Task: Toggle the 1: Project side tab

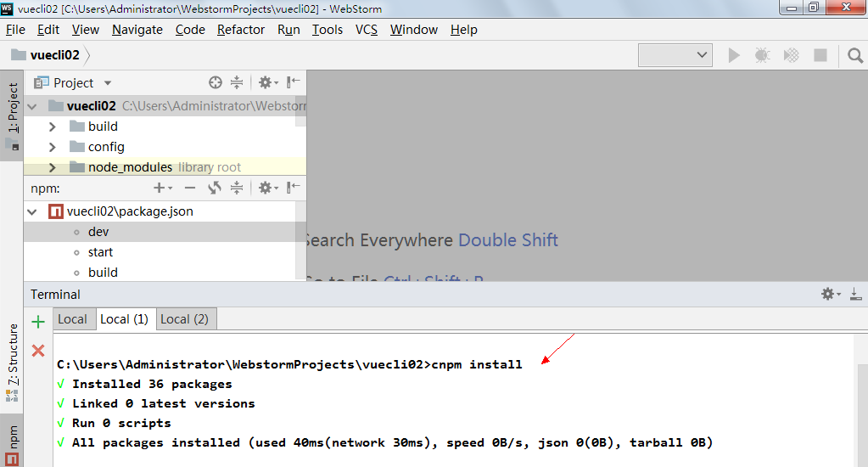Action: [x=12, y=115]
